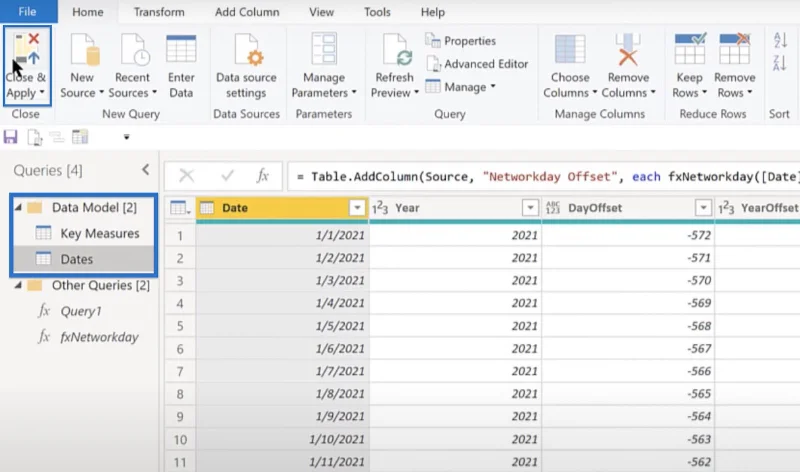Click the Refresh Preview icon
This screenshot has width=800, height=472.
coord(396,49)
